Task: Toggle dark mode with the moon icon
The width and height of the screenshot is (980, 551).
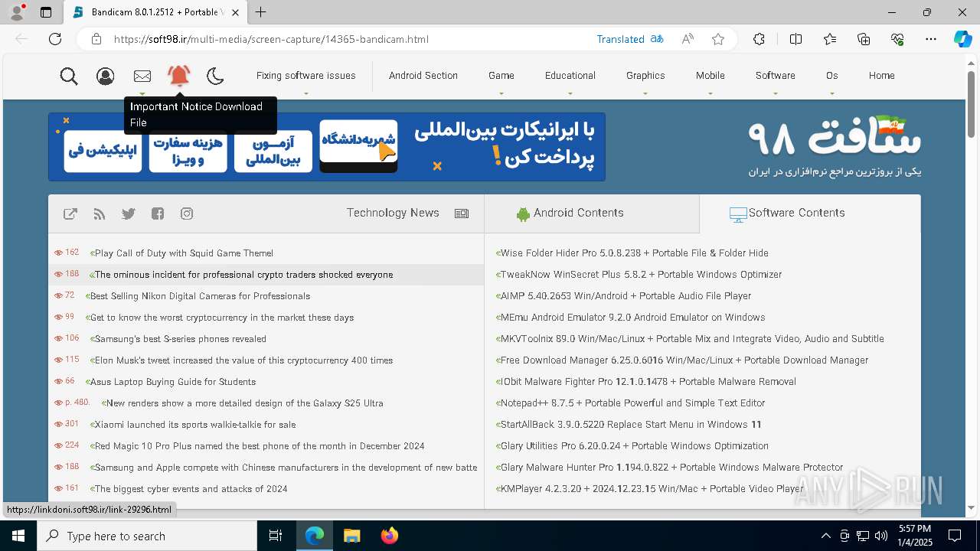Action: [x=215, y=76]
